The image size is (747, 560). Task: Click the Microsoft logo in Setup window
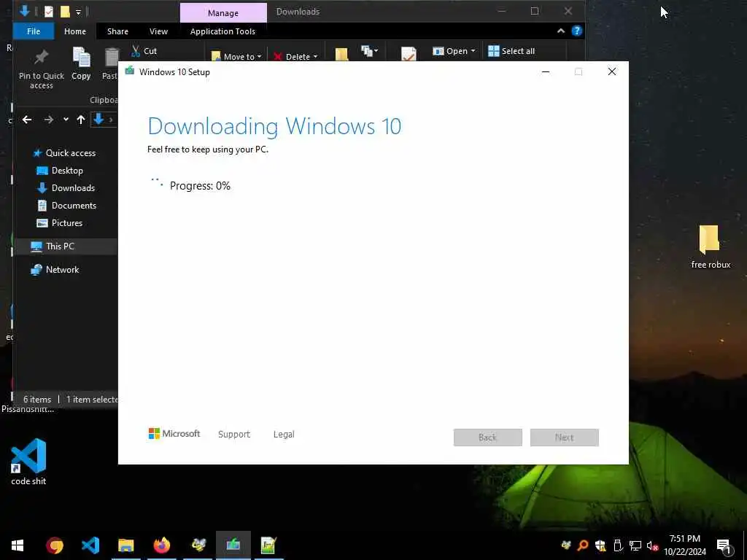(174, 434)
